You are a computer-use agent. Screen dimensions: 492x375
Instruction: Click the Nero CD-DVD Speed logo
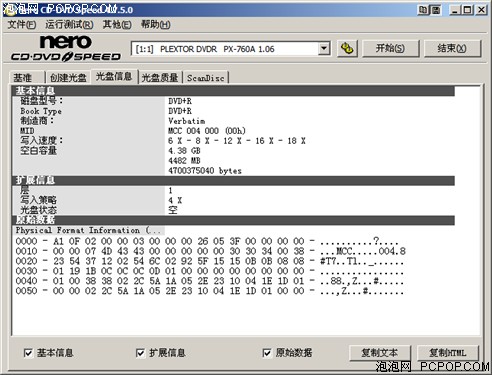coord(66,49)
